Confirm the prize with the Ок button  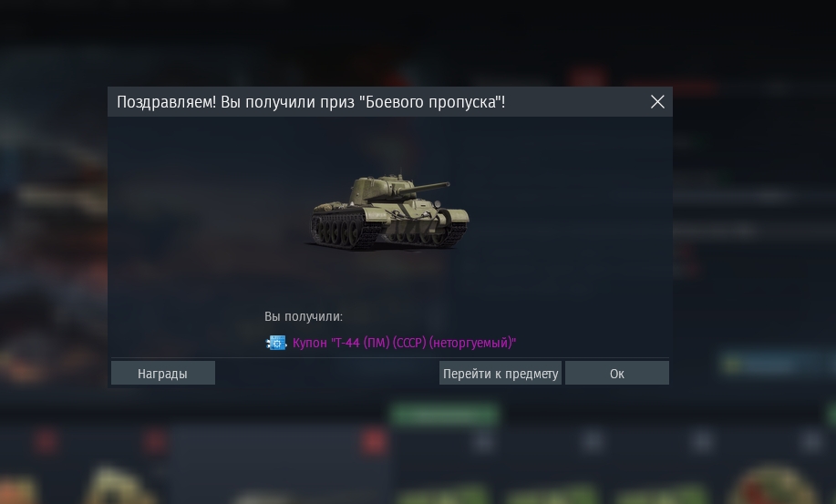point(617,373)
